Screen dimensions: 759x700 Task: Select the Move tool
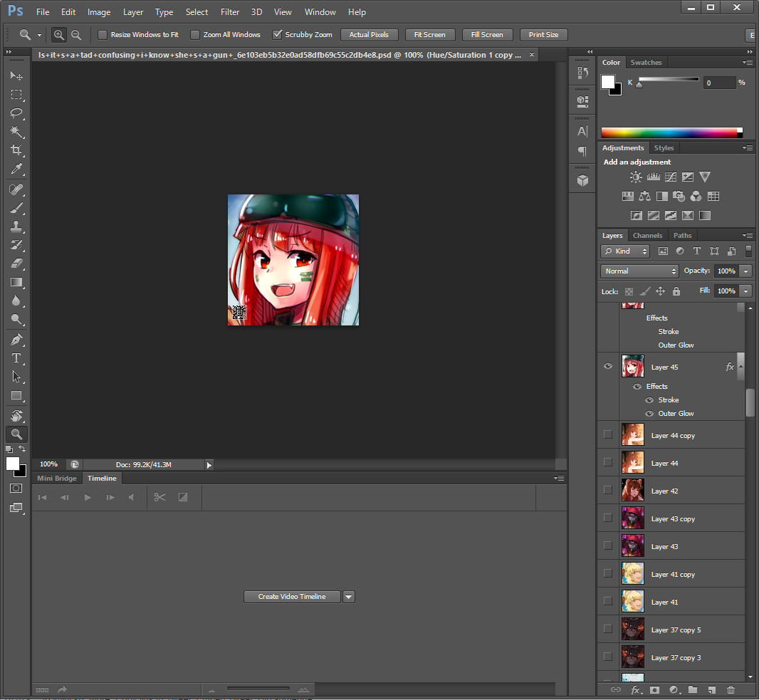point(16,75)
